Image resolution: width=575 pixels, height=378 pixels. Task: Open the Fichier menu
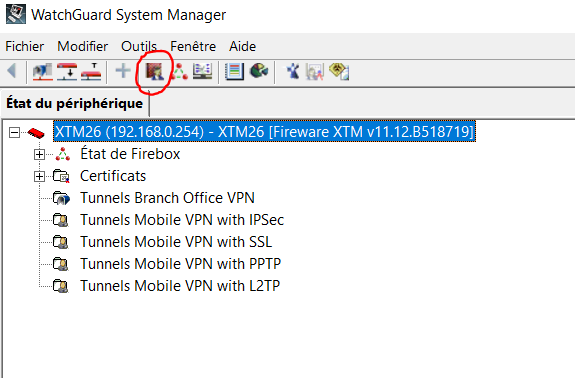(25, 46)
